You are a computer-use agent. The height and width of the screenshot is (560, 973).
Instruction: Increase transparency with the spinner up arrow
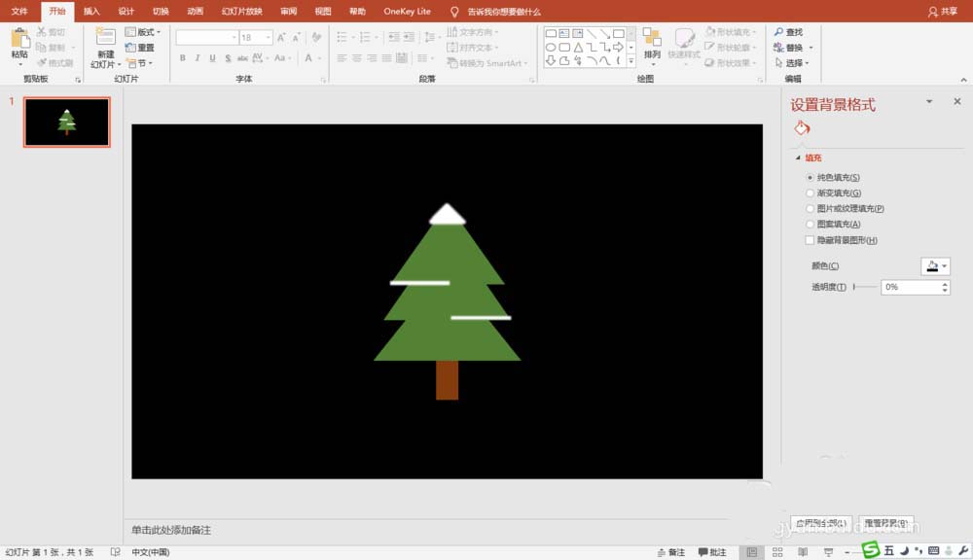click(945, 284)
